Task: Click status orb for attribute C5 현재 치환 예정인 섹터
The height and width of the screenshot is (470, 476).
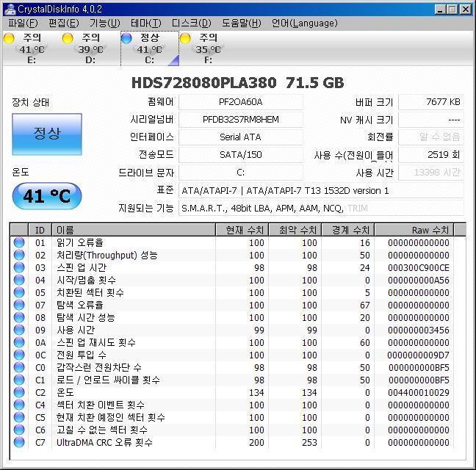Action: tap(19, 417)
